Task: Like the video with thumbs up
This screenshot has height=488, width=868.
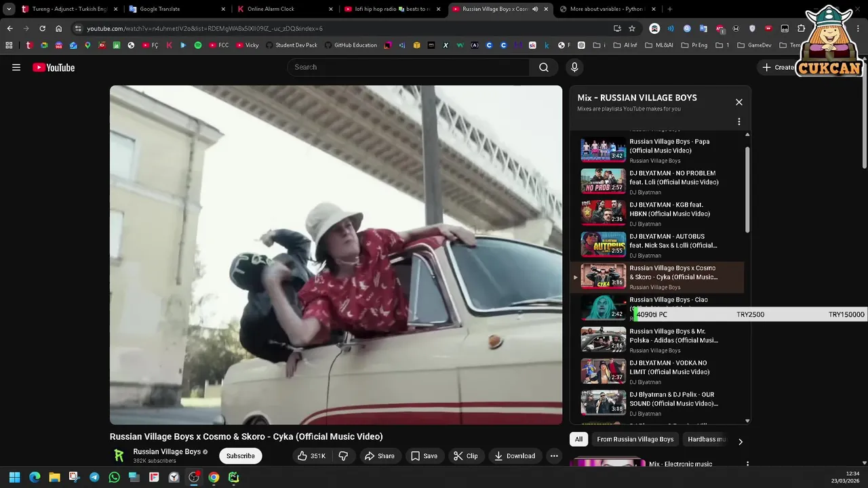Action: pyautogui.click(x=311, y=456)
